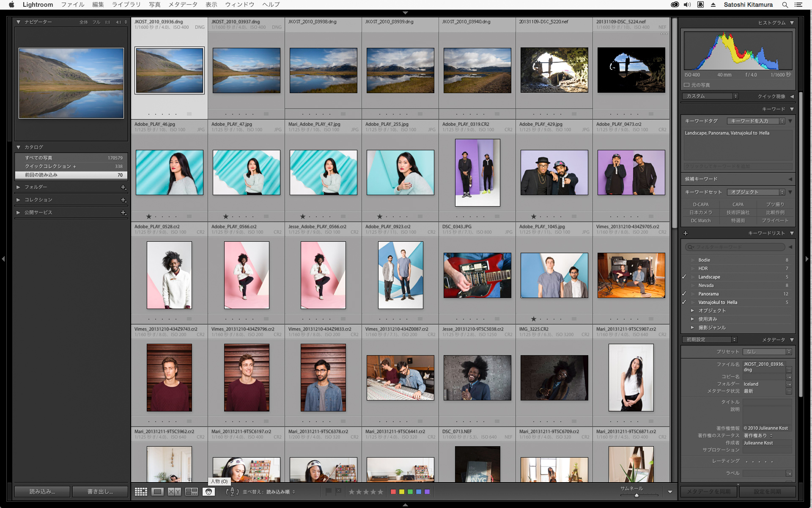
Task: Switch to Loupe view icon
Action: pyautogui.click(x=158, y=491)
